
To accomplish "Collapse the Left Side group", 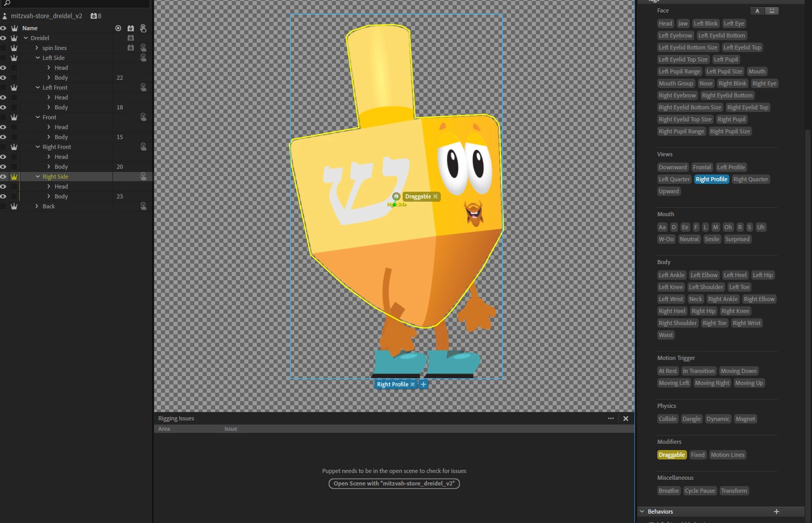I will (38, 58).
